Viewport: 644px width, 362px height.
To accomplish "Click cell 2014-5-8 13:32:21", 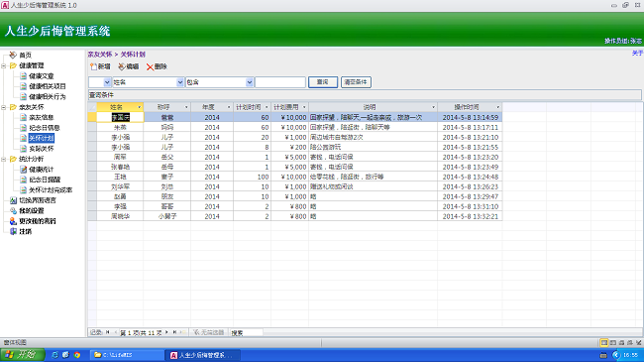I will (470, 216).
